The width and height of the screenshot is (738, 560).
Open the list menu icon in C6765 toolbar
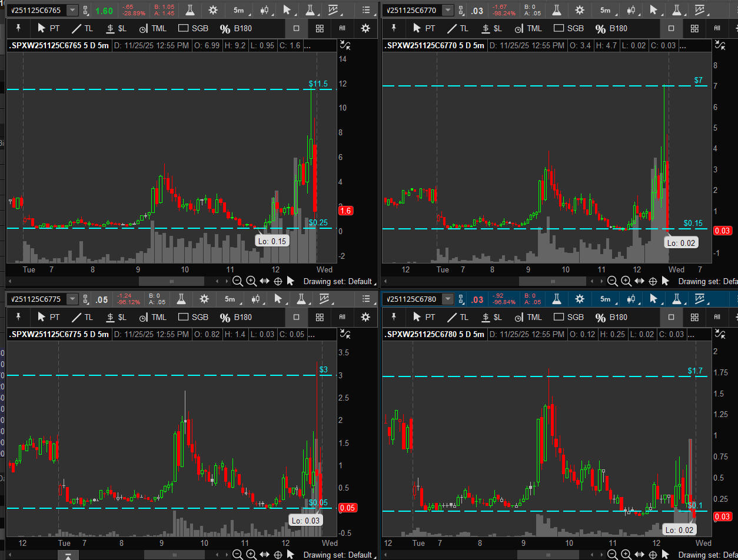[x=367, y=10]
